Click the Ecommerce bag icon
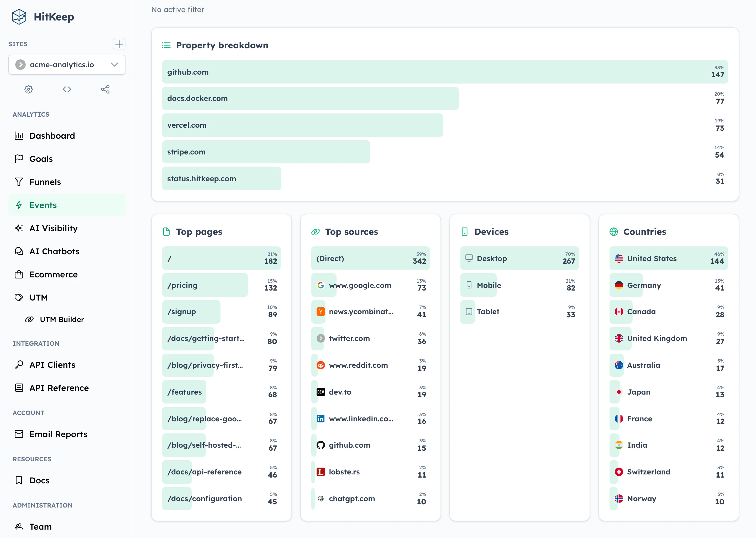756x538 pixels. (x=19, y=274)
